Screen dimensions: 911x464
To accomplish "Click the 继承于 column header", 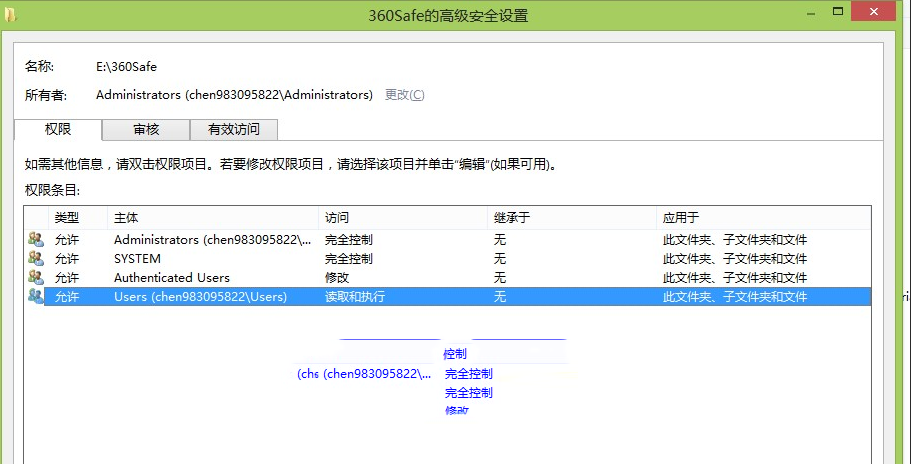I will point(513,217).
